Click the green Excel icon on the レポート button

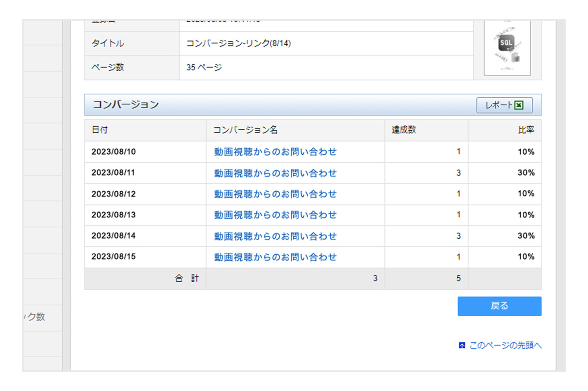[518, 104]
